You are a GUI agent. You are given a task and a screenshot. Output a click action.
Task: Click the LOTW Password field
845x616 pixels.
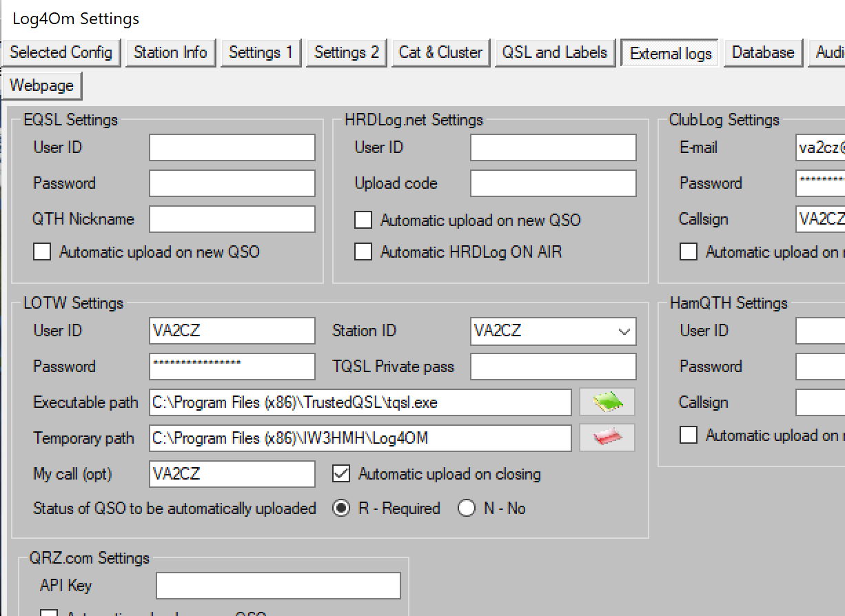(x=232, y=367)
